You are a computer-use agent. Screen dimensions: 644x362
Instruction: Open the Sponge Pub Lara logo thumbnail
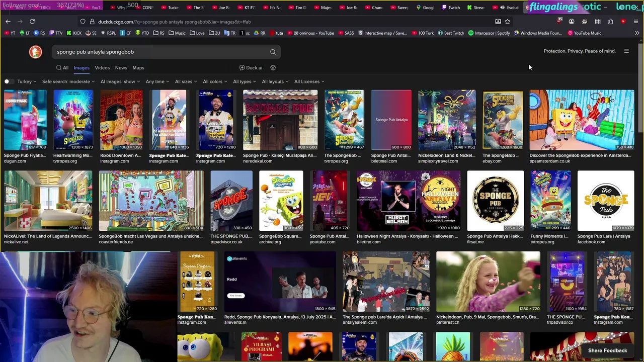tap(606, 201)
